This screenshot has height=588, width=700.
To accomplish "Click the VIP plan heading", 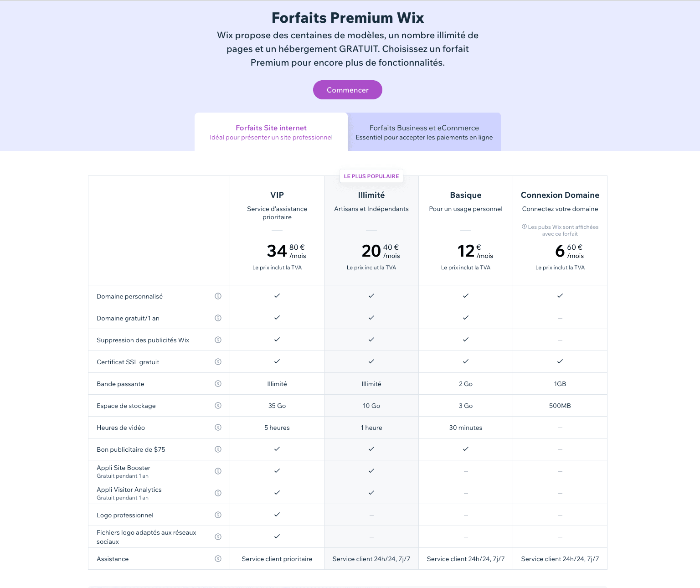I will tap(277, 195).
